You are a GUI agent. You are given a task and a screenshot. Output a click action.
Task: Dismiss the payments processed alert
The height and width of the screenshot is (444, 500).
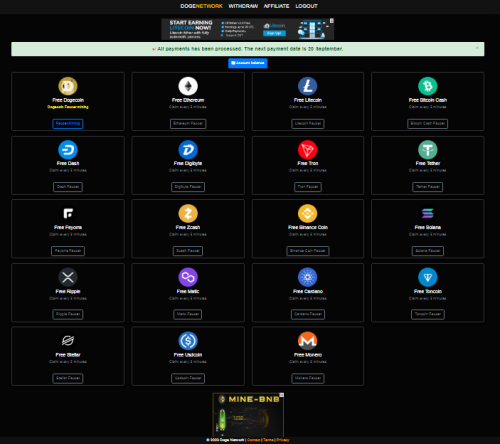(x=477, y=48)
